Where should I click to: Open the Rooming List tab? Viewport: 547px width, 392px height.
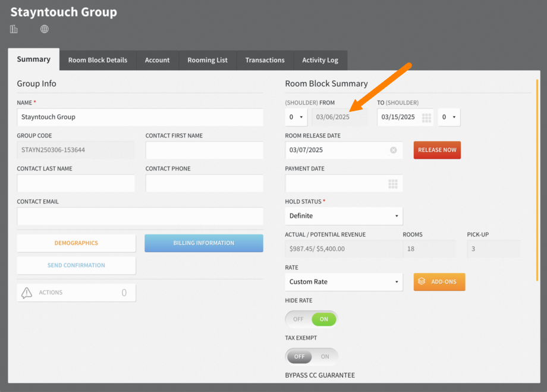(208, 60)
